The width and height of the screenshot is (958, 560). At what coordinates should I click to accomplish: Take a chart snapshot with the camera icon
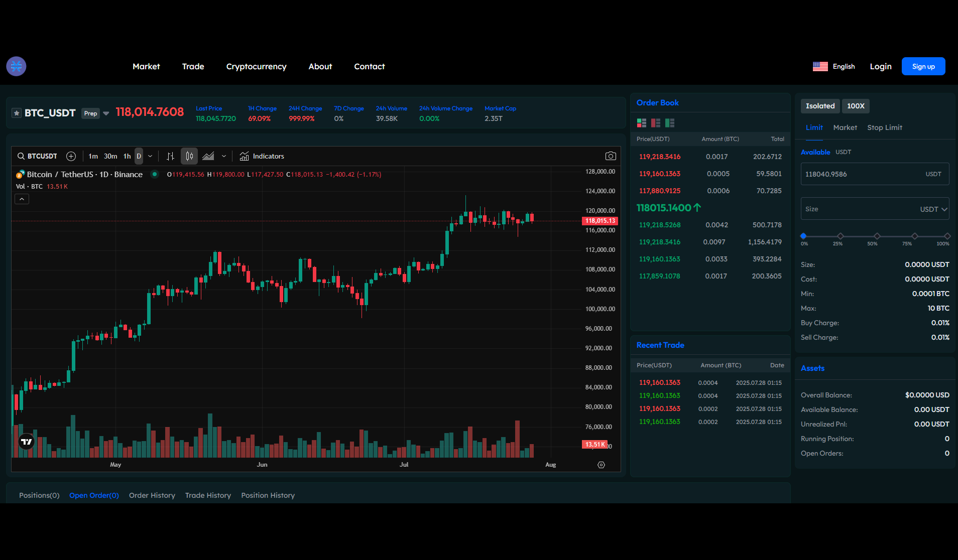click(x=611, y=156)
